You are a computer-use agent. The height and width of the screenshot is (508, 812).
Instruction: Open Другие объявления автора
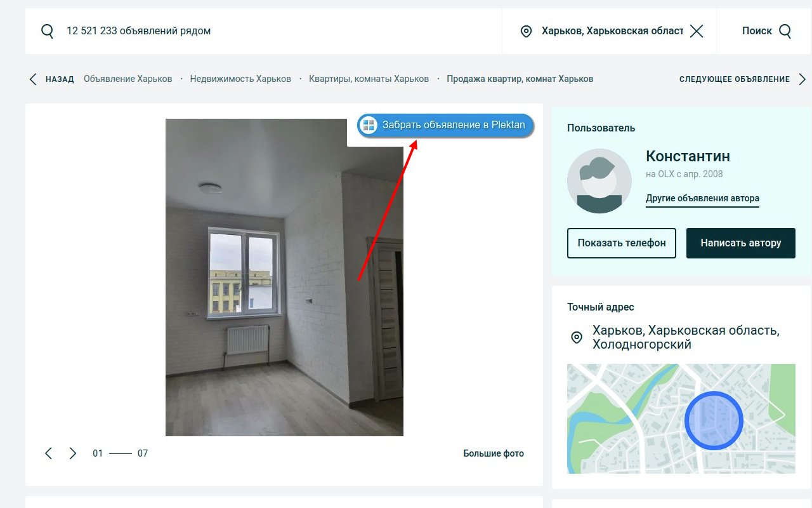(x=702, y=197)
